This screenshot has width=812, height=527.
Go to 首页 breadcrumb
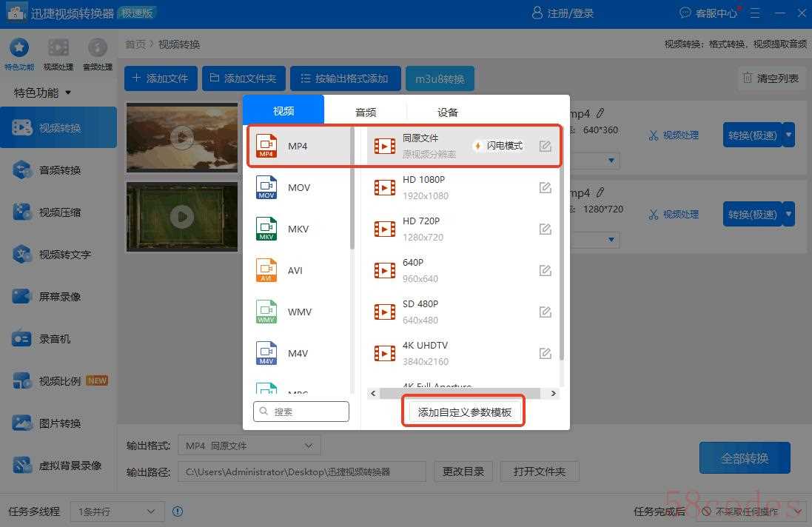[x=135, y=44]
